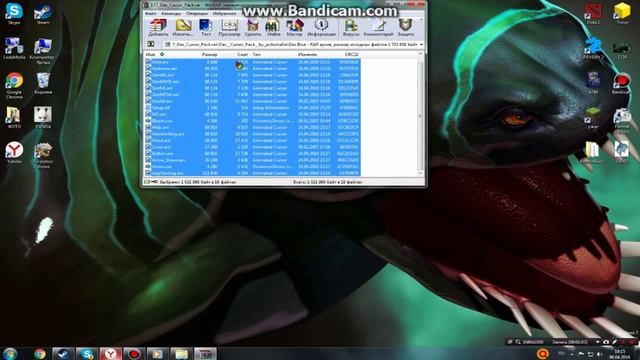
Task: Select the Arrow_Down.ani file row
Action: [x=252, y=160]
